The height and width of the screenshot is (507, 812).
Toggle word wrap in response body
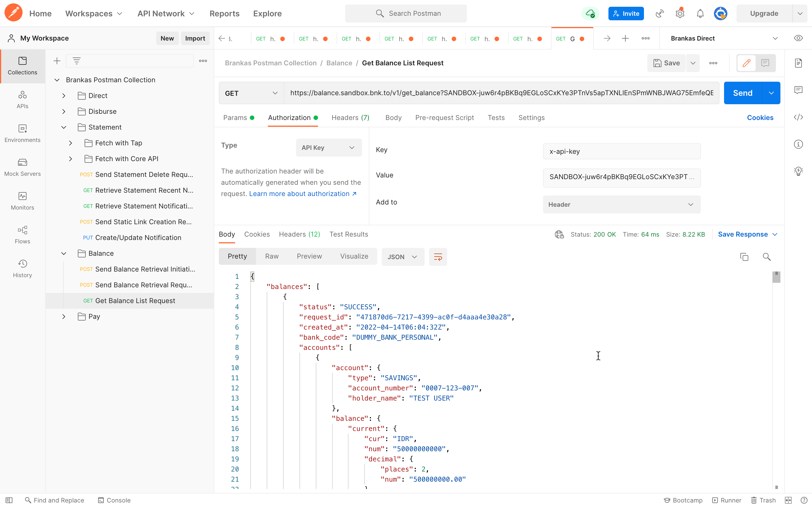point(438,257)
